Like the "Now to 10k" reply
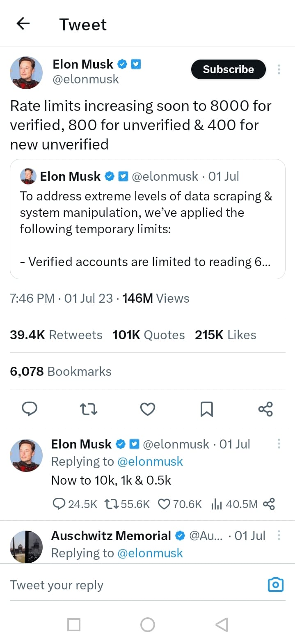This screenshot has width=295, height=644. (164, 504)
